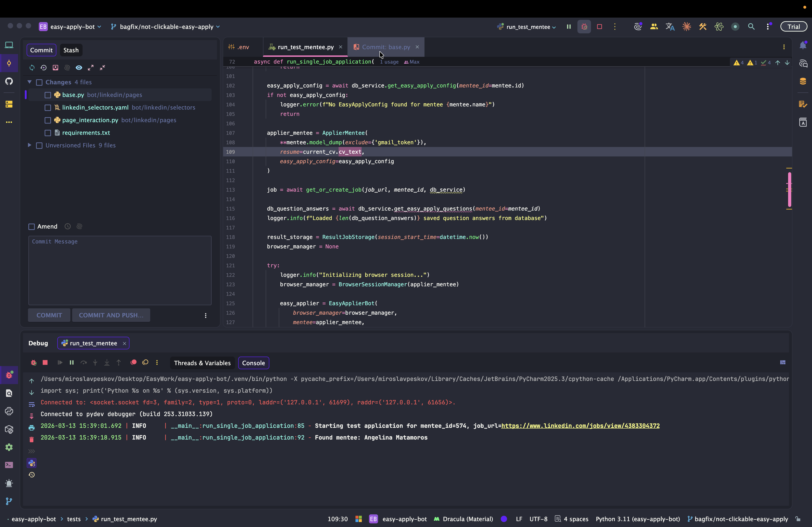The image size is (812, 527).
Task: Open the GitHub tool window icon
Action: [x=9, y=81]
